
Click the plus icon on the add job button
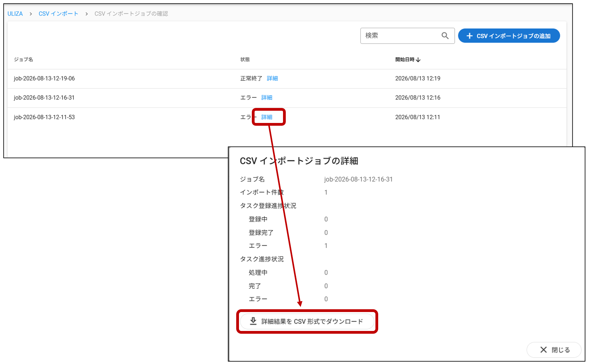click(469, 36)
